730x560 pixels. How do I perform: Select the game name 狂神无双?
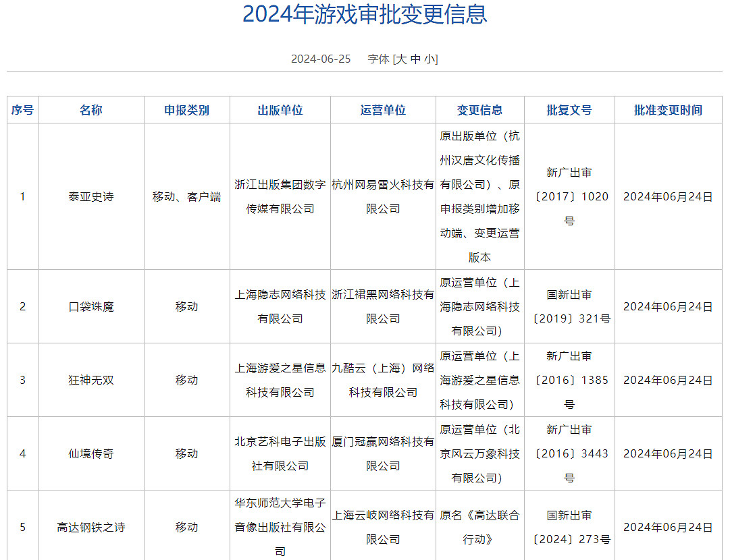click(x=91, y=380)
